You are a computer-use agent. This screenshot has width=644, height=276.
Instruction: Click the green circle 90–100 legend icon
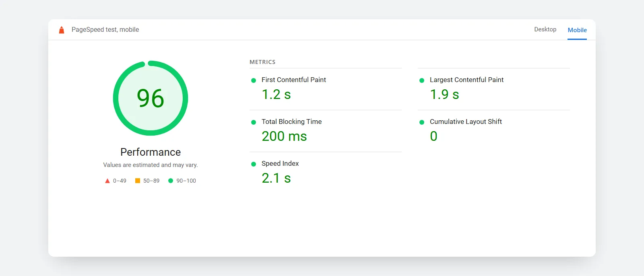tap(171, 181)
